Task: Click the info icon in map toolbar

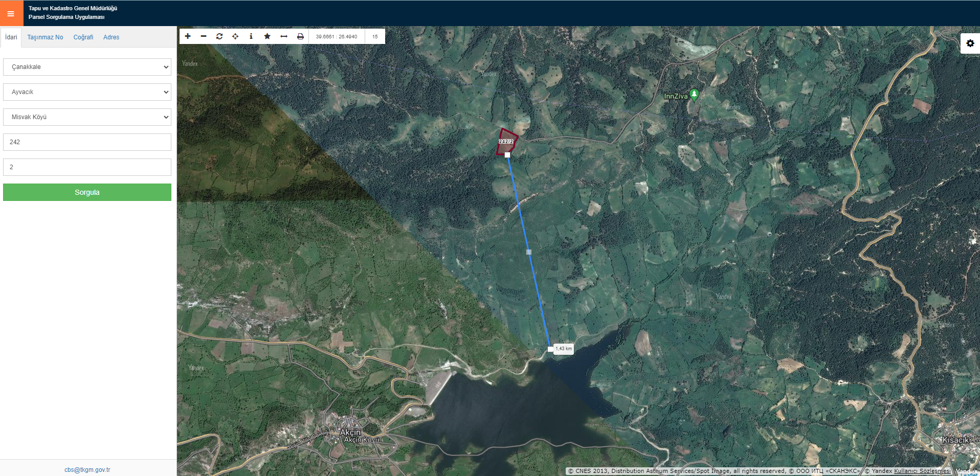Action: tap(251, 36)
